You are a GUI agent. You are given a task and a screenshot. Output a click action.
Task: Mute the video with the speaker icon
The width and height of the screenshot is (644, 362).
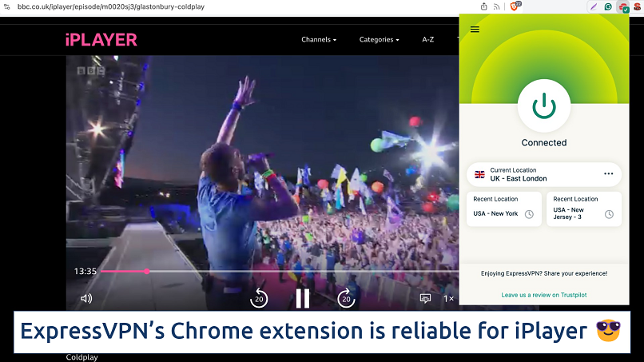click(x=86, y=299)
